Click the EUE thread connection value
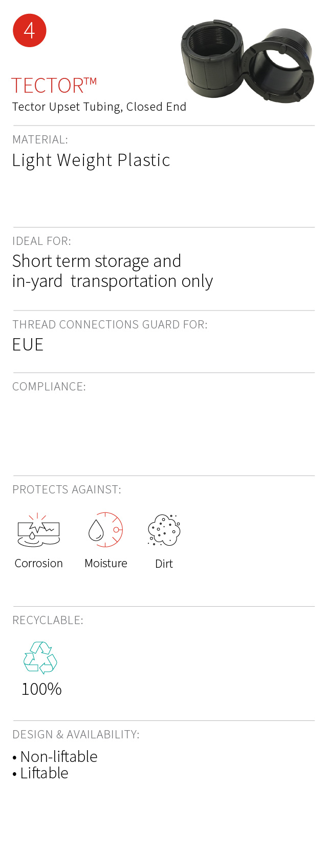 click(x=28, y=345)
